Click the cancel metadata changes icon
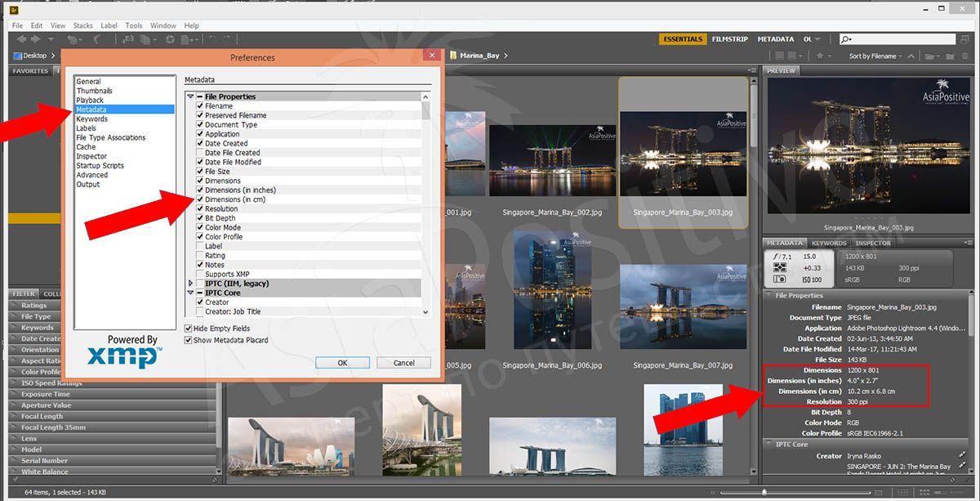 point(951,481)
